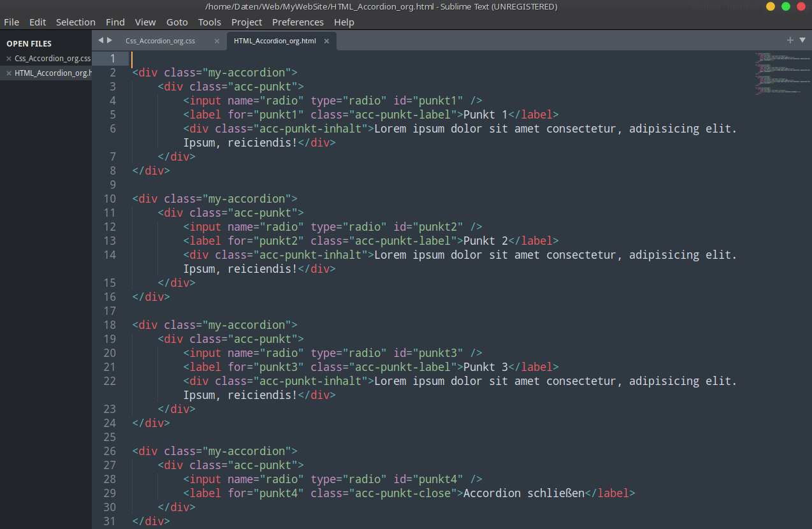Click the next tab right arrow
This screenshot has width=812, height=529.
[110, 40]
